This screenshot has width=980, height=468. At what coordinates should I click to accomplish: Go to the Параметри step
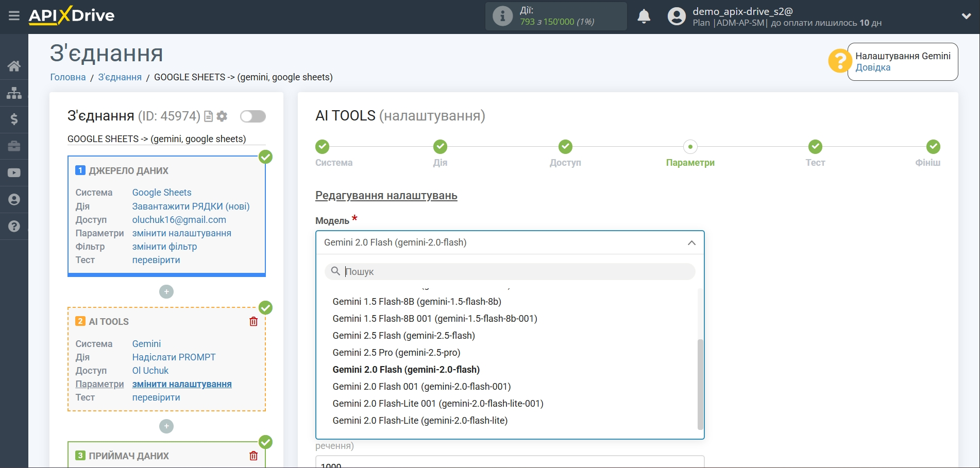pos(690,147)
